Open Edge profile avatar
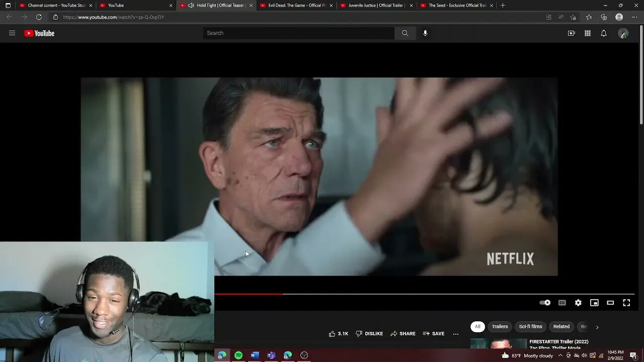 619,17
